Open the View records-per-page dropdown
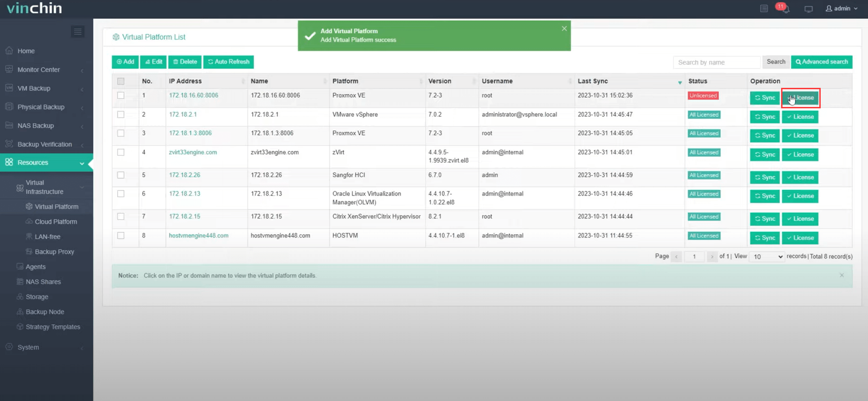Screen dimensions: 868x401 [x=767, y=257]
